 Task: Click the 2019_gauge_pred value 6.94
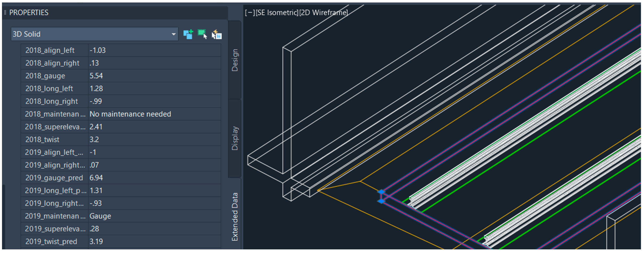(x=96, y=178)
